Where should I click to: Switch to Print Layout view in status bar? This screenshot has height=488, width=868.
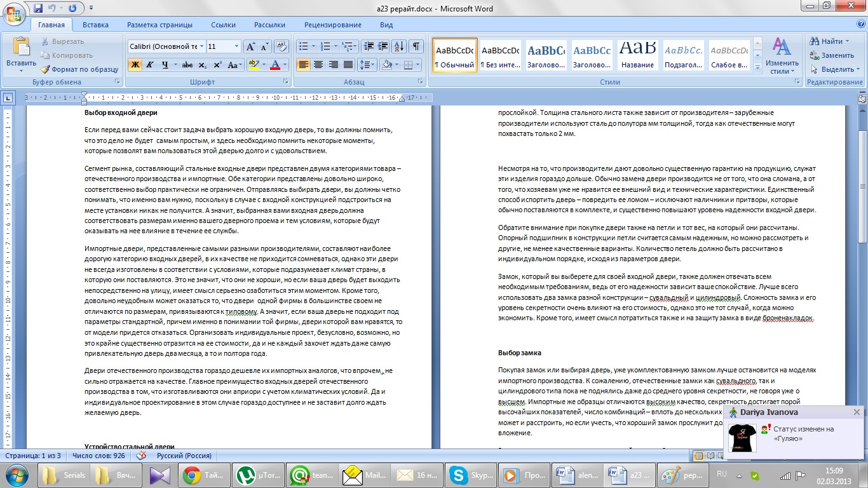click(700, 456)
